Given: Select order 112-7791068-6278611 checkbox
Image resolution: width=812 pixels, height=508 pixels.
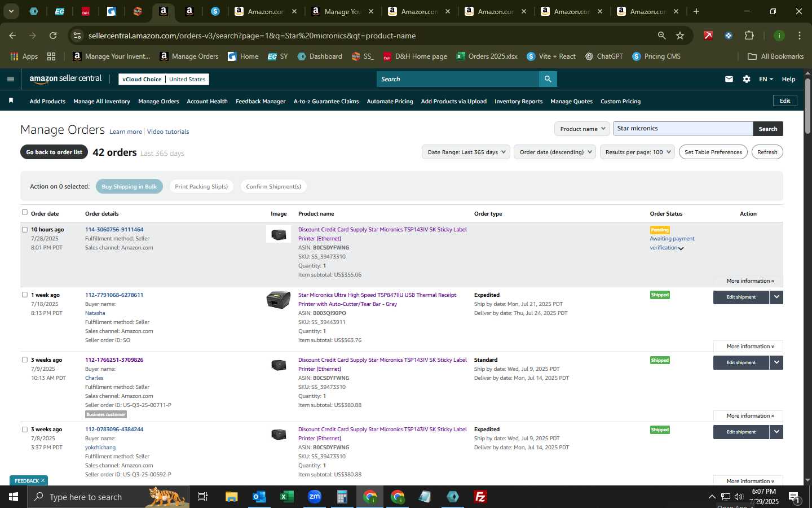Looking at the screenshot, I should (x=24, y=295).
